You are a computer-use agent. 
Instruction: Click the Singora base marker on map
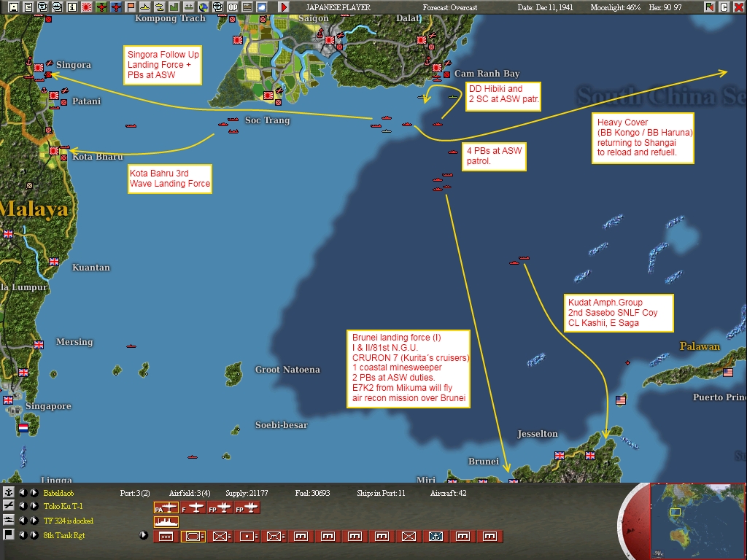[39, 67]
